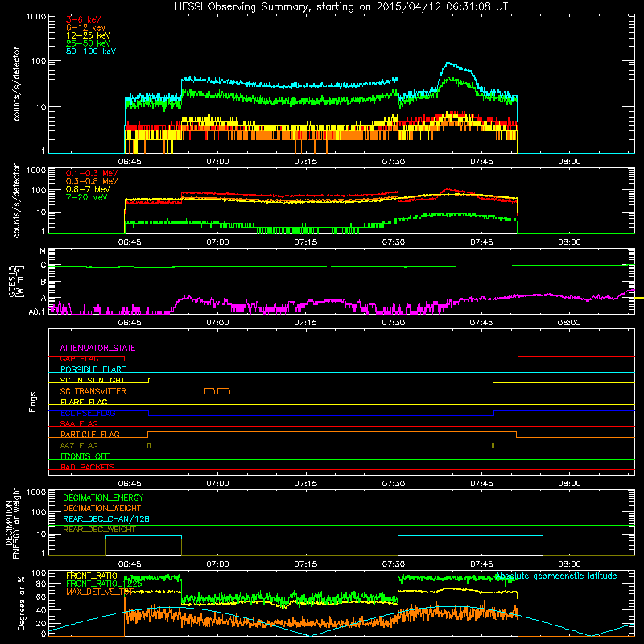Click the Degrees or % axis label
The image size is (644, 644).
pos(22,603)
